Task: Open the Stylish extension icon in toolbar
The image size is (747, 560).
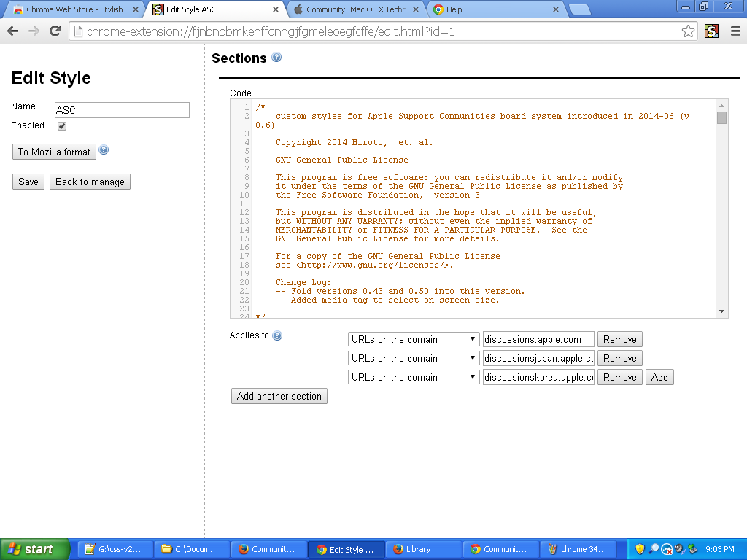Action: point(711,31)
